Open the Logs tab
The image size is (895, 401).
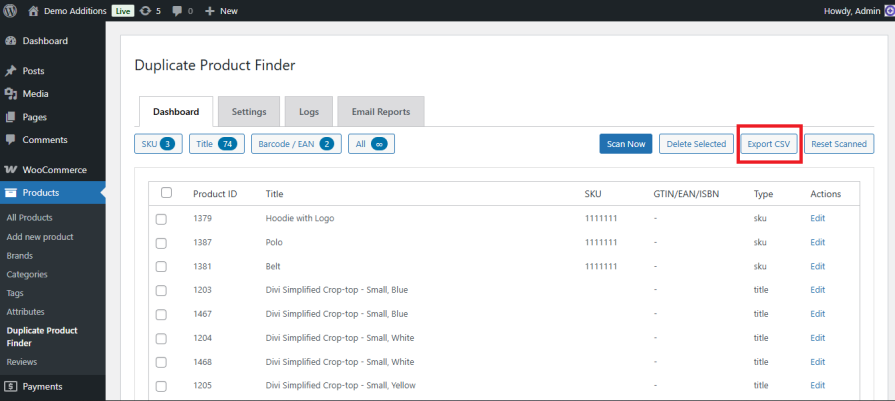(x=309, y=112)
